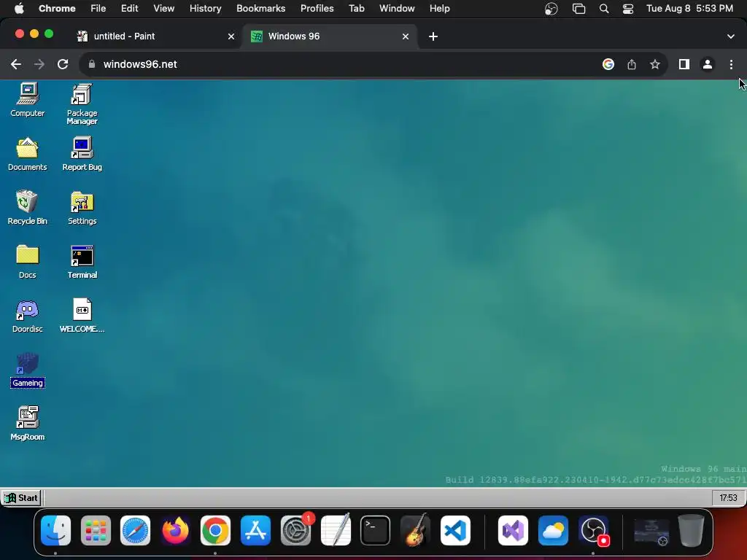Open the Package Manager shortcut
Viewport: 747px width, 560px height.
(x=82, y=104)
